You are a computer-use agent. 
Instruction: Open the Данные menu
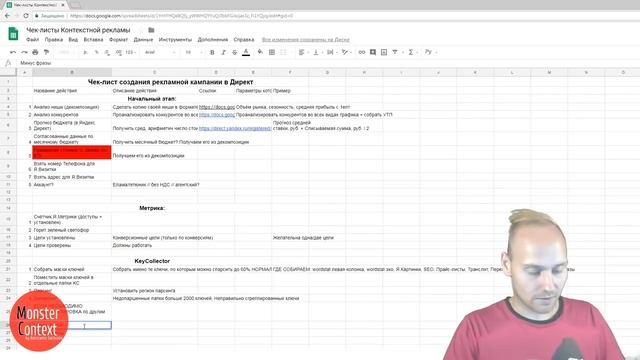click(143, 40)
